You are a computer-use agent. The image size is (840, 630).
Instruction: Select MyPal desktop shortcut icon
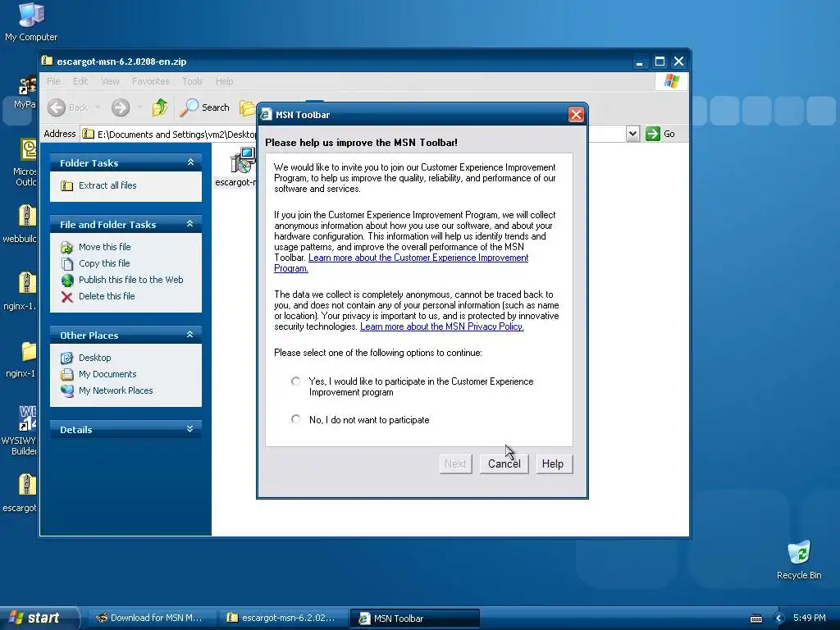tap(27, 85)
